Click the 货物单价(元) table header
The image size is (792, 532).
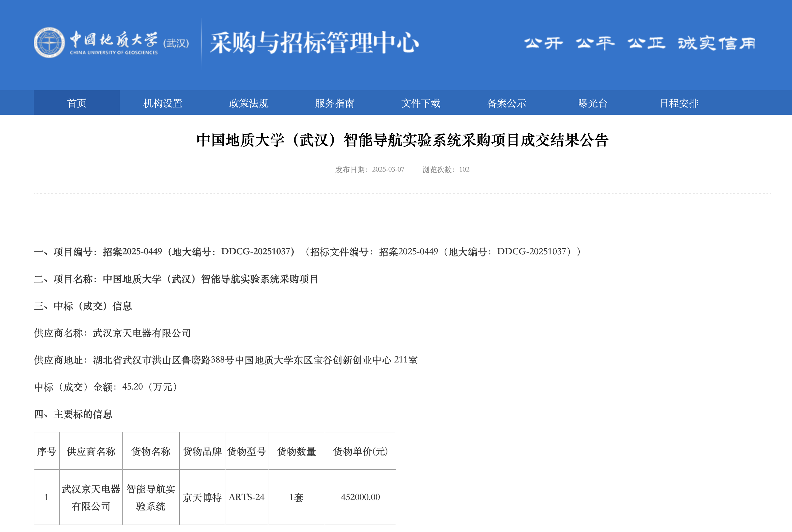(360, 451)
